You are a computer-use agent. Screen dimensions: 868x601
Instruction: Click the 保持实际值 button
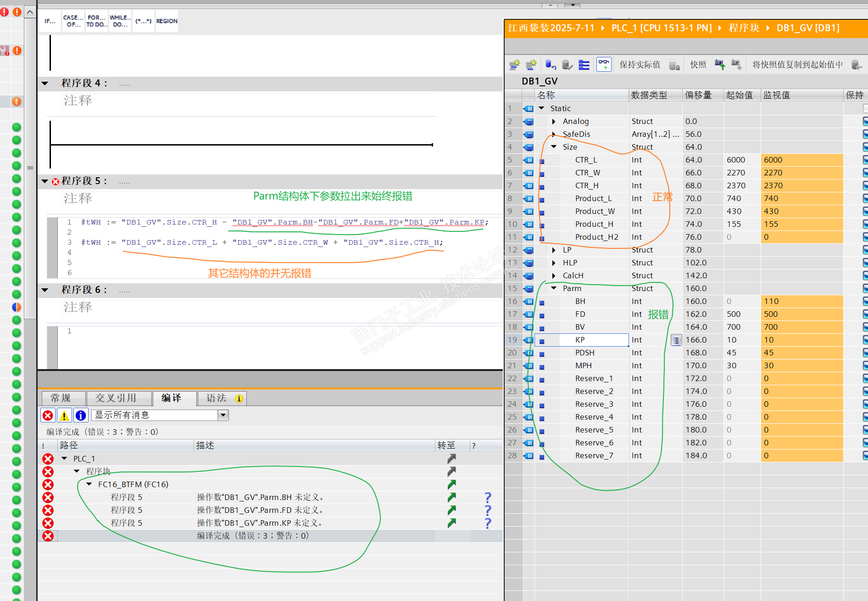[640, 65]
